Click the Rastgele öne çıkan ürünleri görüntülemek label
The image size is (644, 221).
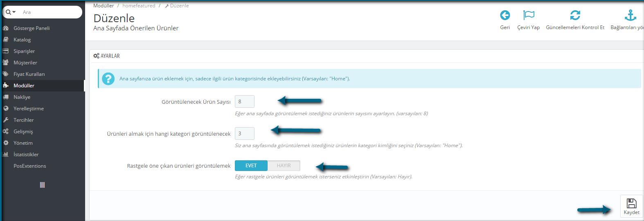(179, 166)
